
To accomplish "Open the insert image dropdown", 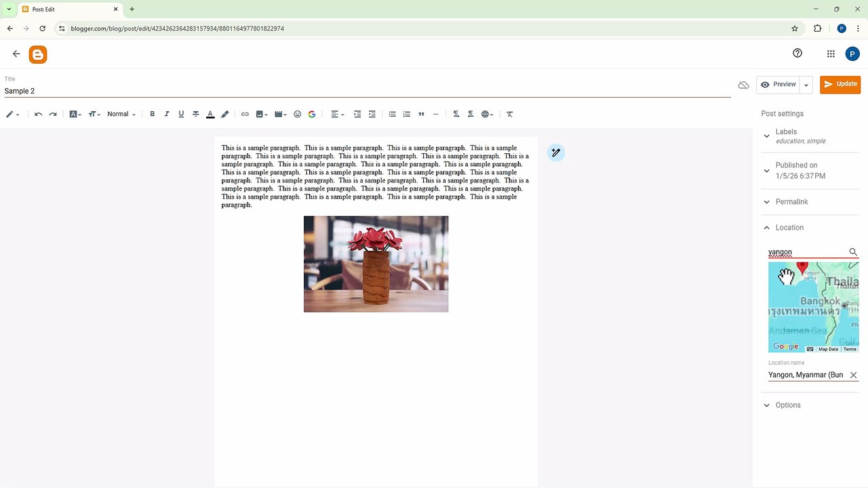I will point(262,115).
